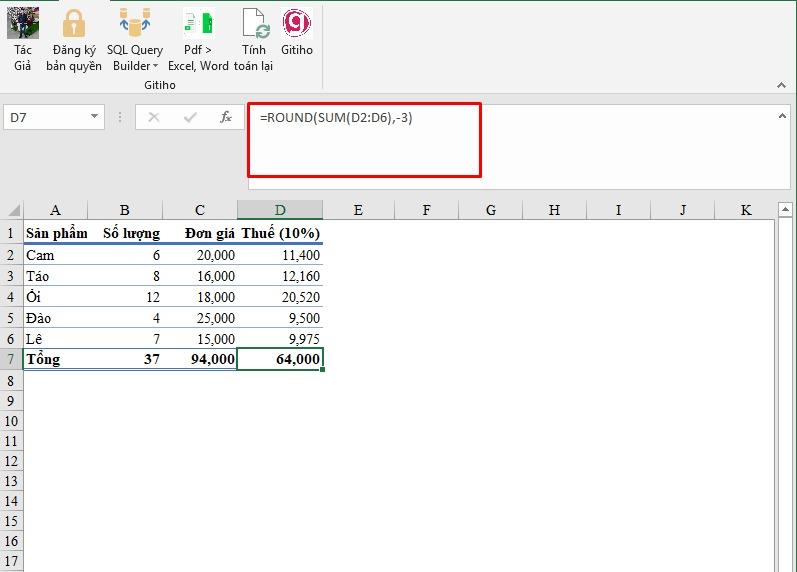Click Tính toán lại recalculate icon

pos(254,23)
